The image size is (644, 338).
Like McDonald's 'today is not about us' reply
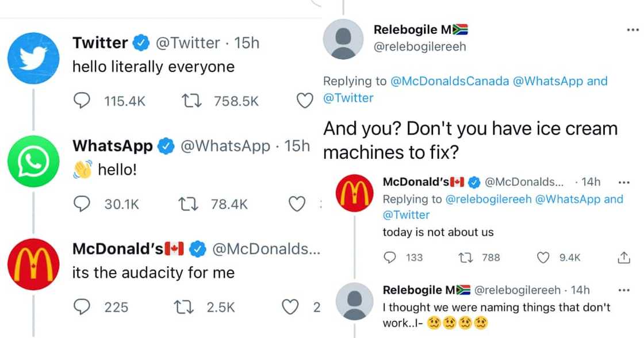[x=543, y=258]
